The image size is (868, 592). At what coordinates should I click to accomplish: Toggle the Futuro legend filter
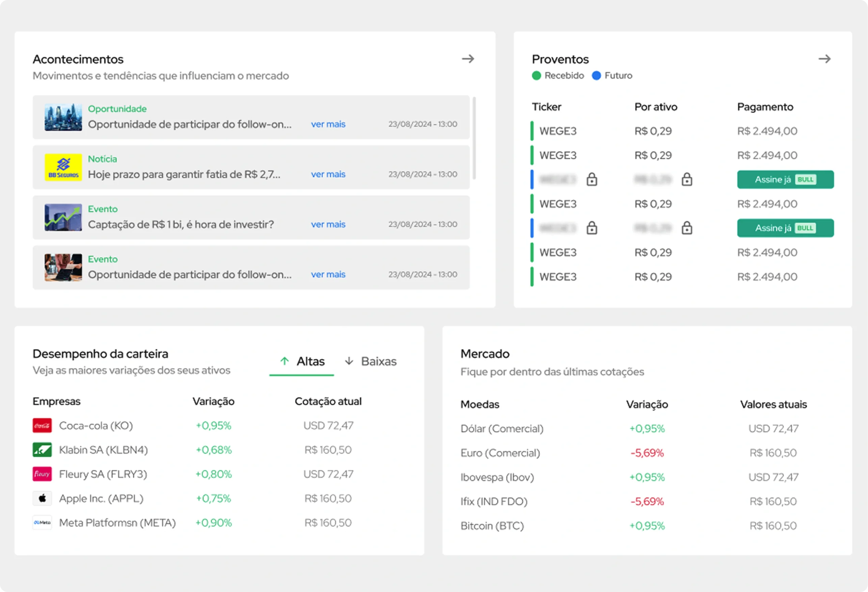pos(612,76)
